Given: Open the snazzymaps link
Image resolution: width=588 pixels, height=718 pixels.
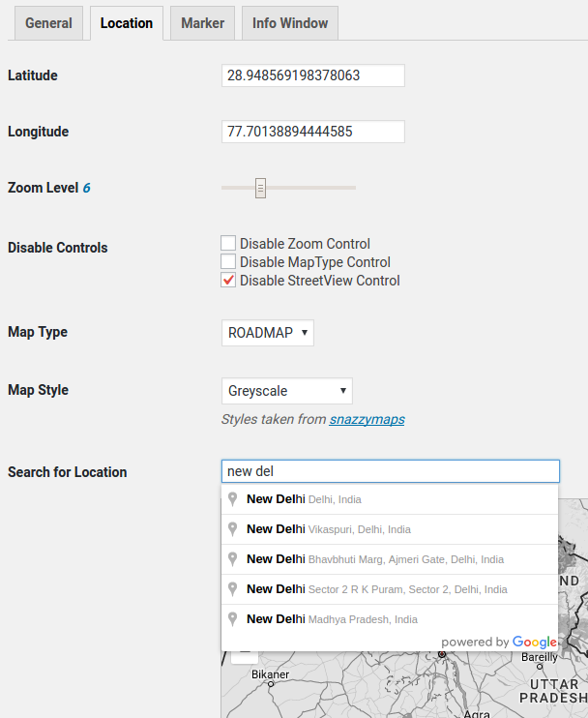Looking at the screenshot, I should point(367,419).
